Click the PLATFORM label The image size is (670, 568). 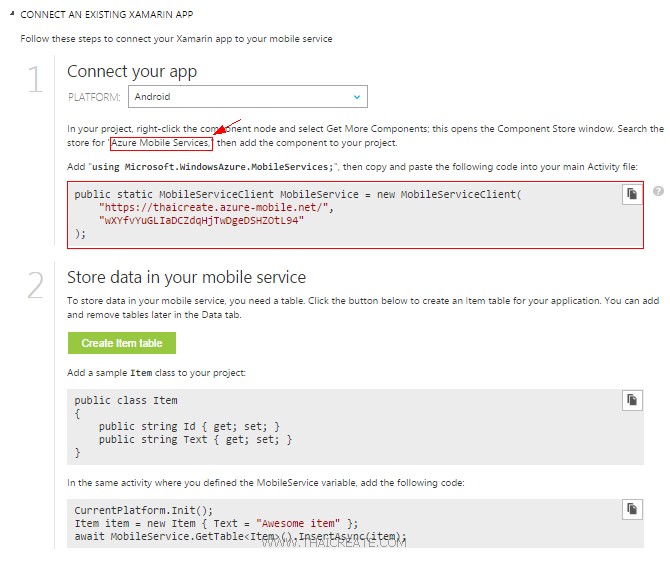tap(94, 97)
